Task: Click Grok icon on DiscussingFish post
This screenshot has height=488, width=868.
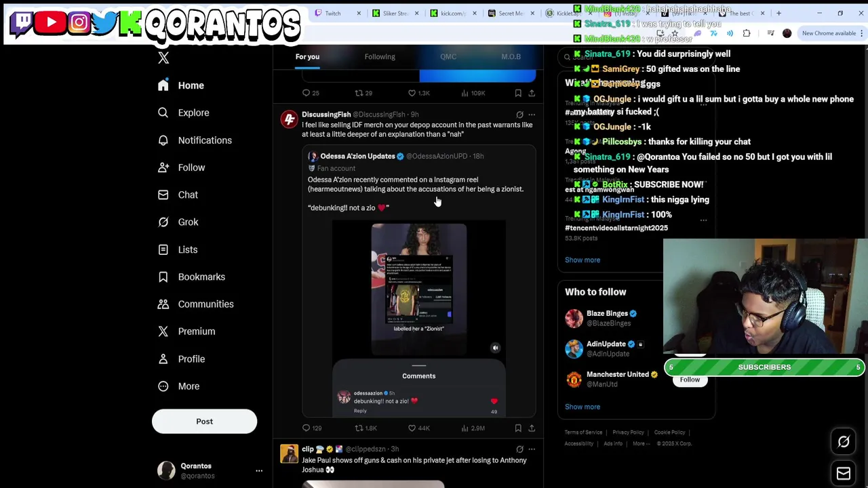Action: pyautogui.click(x=519, y=115)
